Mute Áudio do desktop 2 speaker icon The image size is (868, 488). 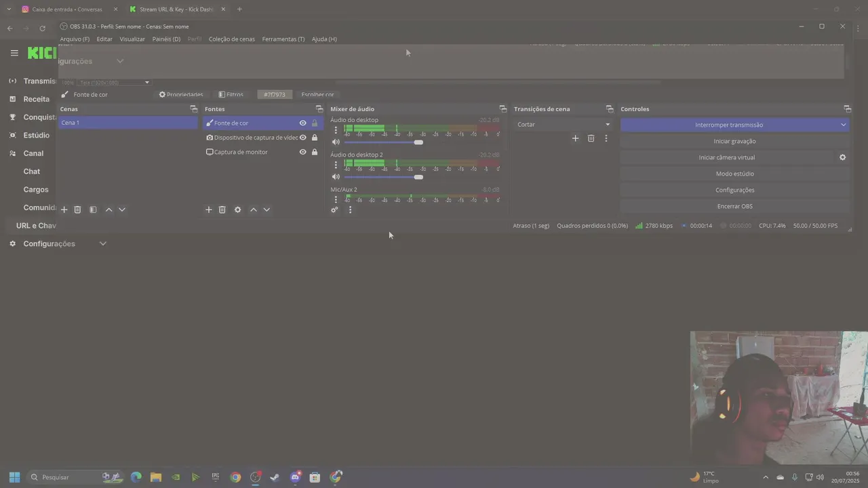[x=336, y=177]
